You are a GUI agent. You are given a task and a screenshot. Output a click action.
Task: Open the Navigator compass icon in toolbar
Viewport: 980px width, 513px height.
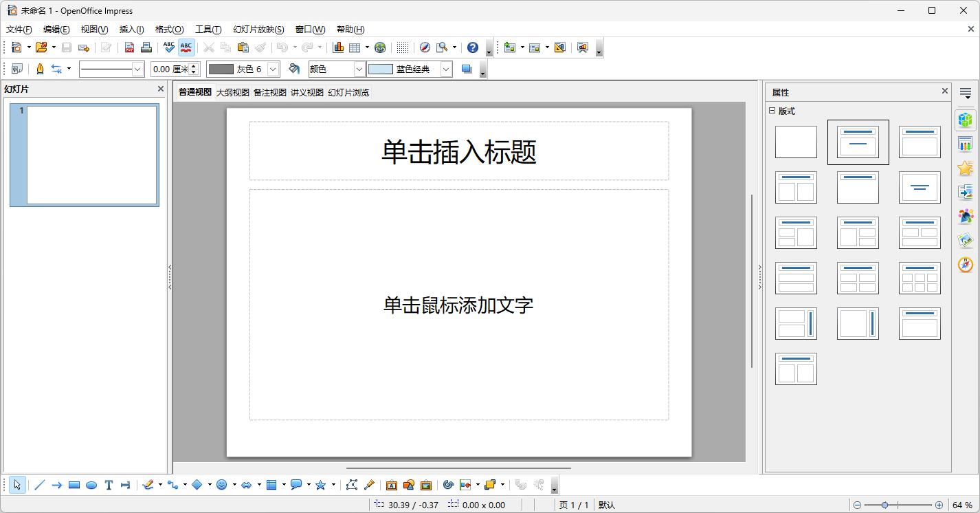click(425, 47)
